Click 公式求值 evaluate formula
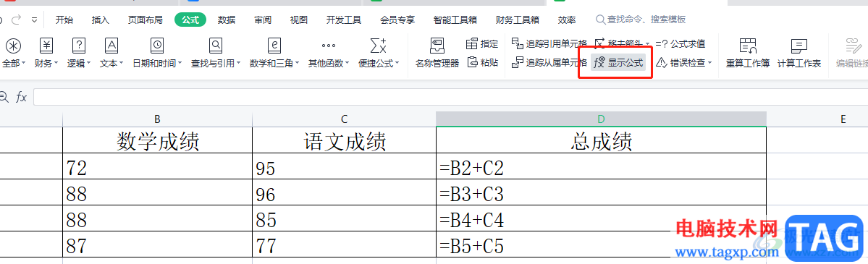 [x=681, y=43]
